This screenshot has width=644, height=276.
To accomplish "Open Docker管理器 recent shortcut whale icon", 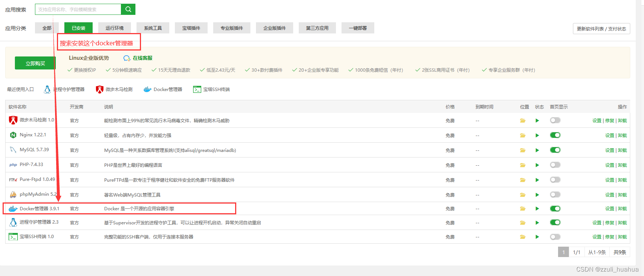I will coord(147,90).
